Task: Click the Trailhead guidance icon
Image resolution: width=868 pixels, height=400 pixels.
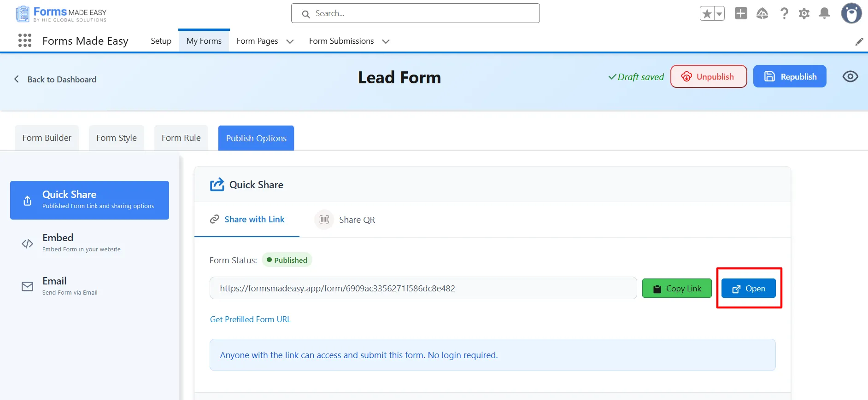Action: coord(762,13)
